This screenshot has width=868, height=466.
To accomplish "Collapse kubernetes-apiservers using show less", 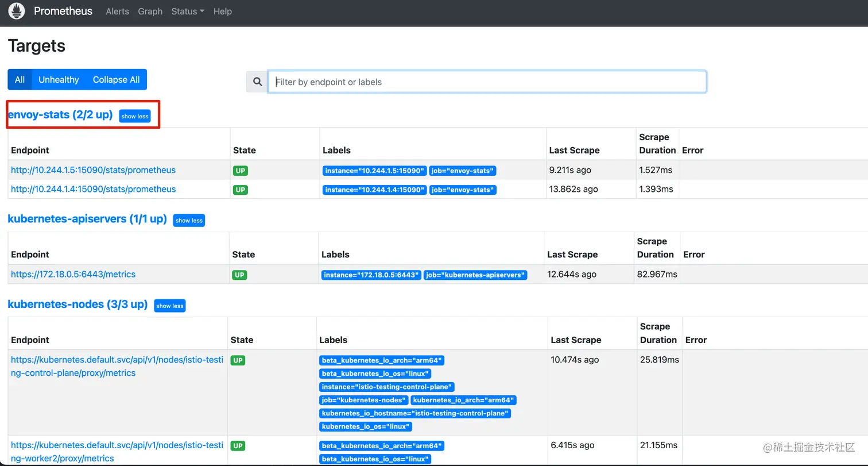I will pyautogui.click(x=189, y=220).
